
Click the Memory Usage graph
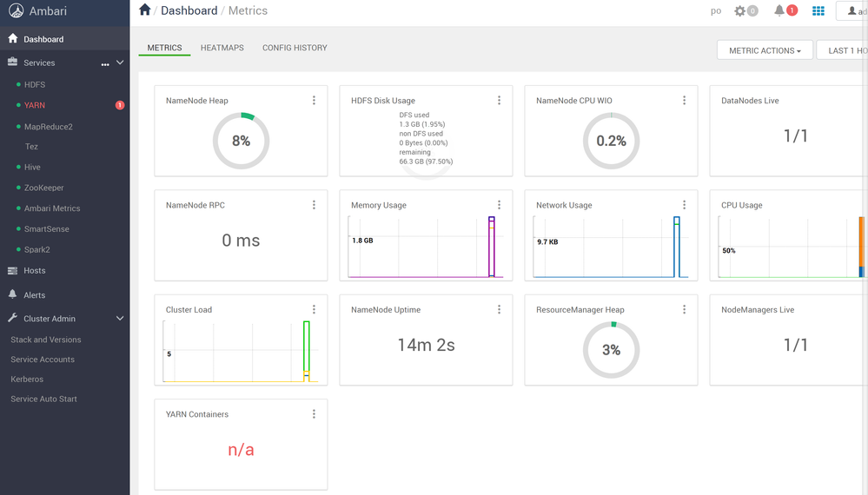click(x=426, y=247)
